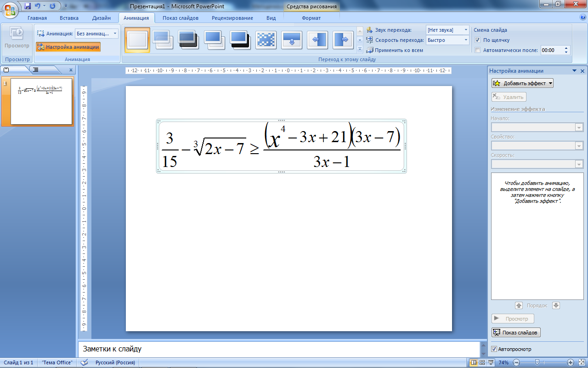Open task pane options arrow menu
The image size is (588, 368).
click(574, 71)
